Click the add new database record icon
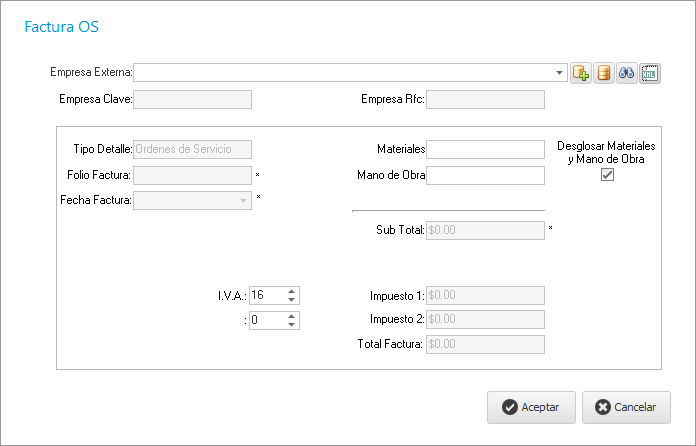This screenshot has height=446, width=696. click(581, 73)
